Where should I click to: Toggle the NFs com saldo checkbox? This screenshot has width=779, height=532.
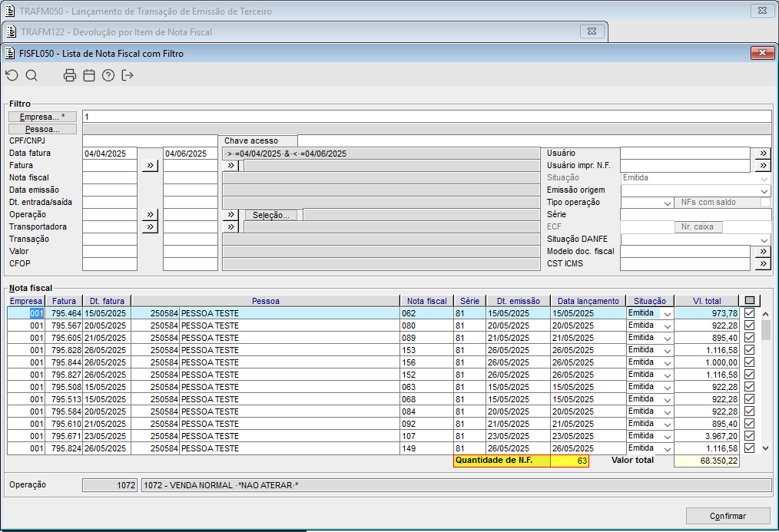coord(765,203)
